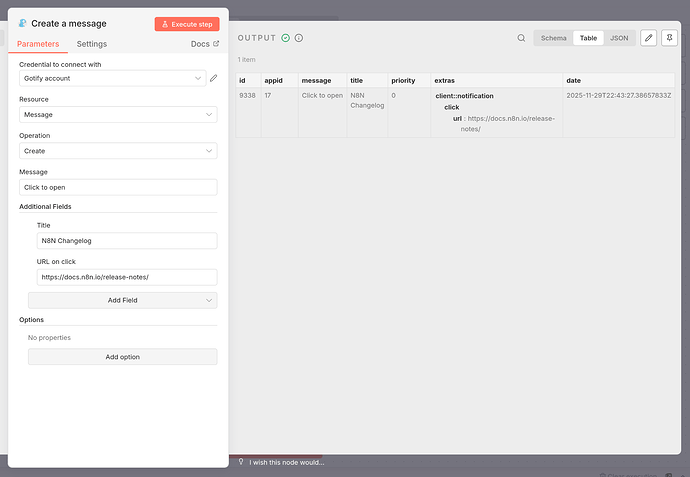Click the message column header
This screenshot has width=690, height=477.
pos(322,81)
